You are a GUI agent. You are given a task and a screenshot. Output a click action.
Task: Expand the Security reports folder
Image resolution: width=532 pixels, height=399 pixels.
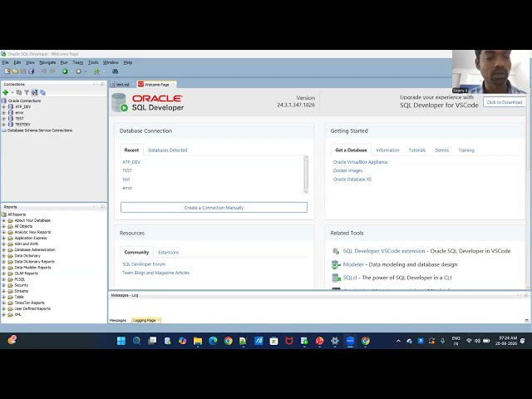coord(3,285)
